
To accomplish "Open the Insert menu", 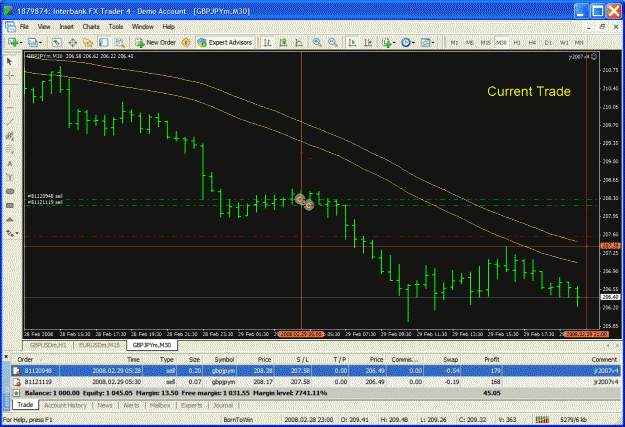I will tap(67, 27).
